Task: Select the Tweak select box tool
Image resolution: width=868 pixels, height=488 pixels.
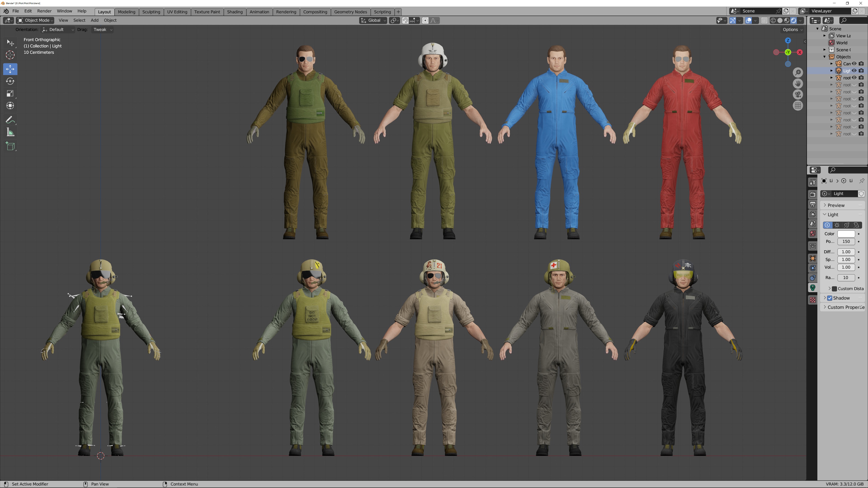Action: [x=10, y=43]
